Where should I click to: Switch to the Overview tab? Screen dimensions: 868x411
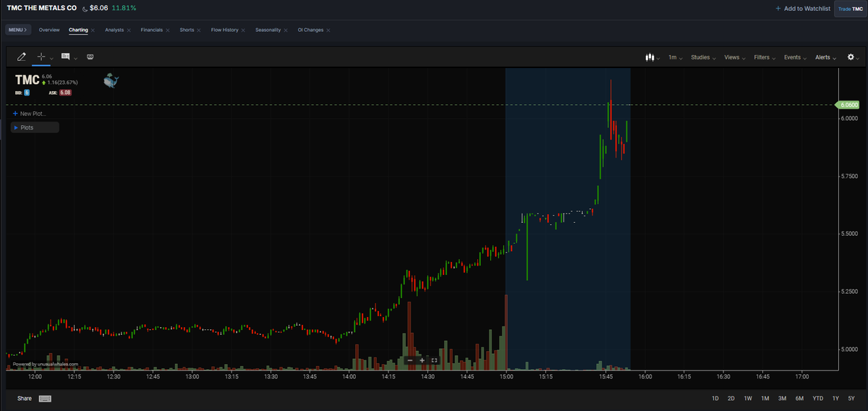[49, 30]
